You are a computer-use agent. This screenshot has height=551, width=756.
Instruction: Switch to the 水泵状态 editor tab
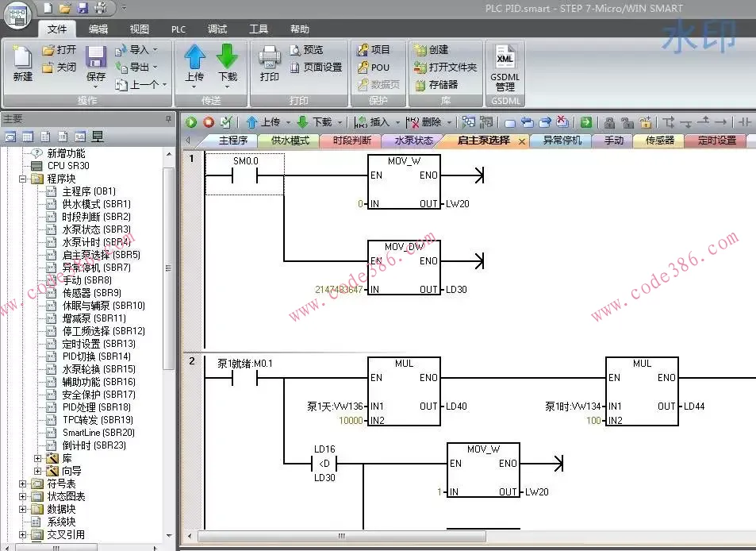pos(413,141)
